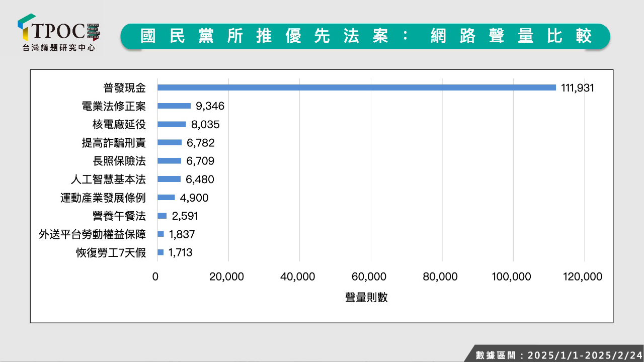Select the chart title banner 國民黨所推優先法案

(x=365, y=36)
